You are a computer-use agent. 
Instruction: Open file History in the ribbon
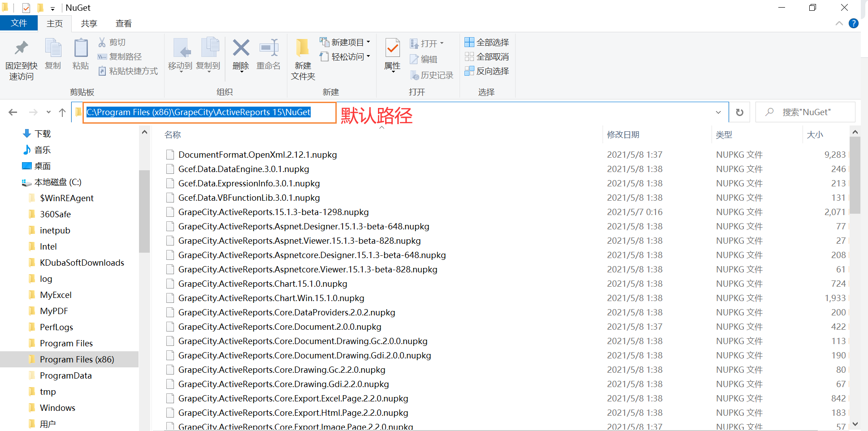pyautogui.click(x=432, y=75)
